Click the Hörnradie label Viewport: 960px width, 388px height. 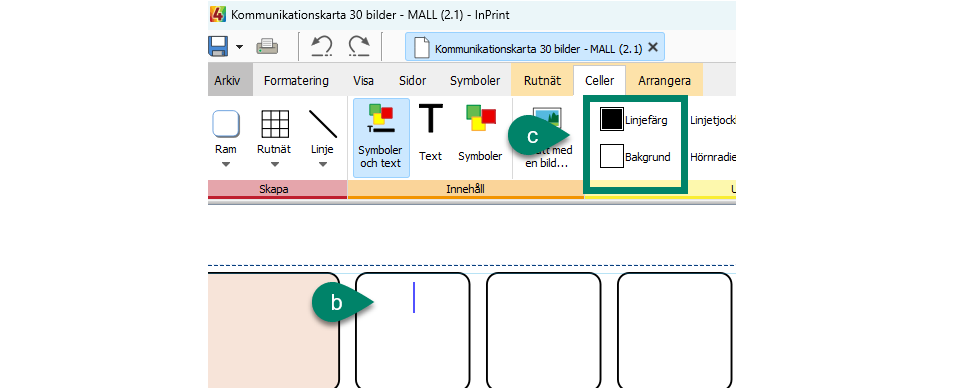click(x=712, y=157)
